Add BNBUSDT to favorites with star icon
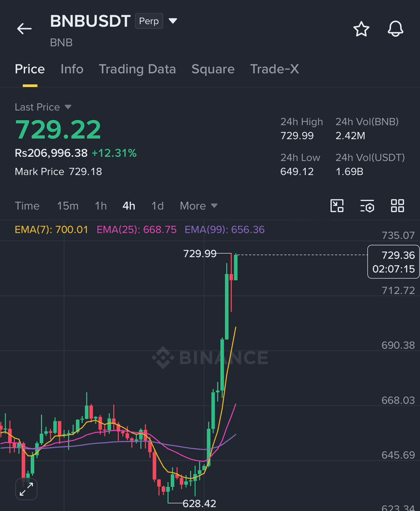The image size is (420, 511). [361, 29]
